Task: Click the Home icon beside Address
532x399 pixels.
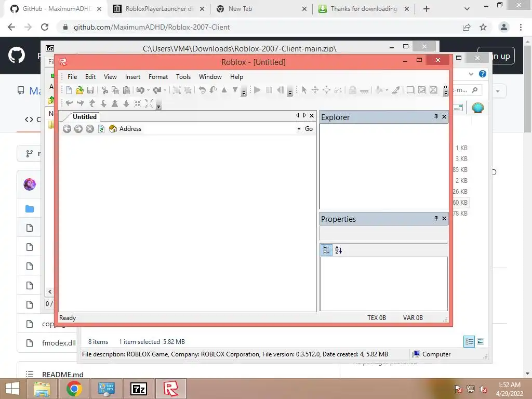Action: 113,129
